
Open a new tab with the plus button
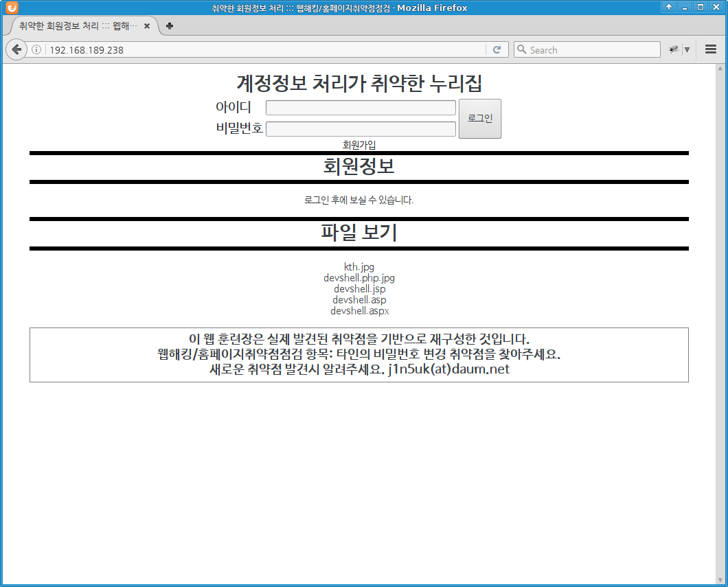(170, 26)
